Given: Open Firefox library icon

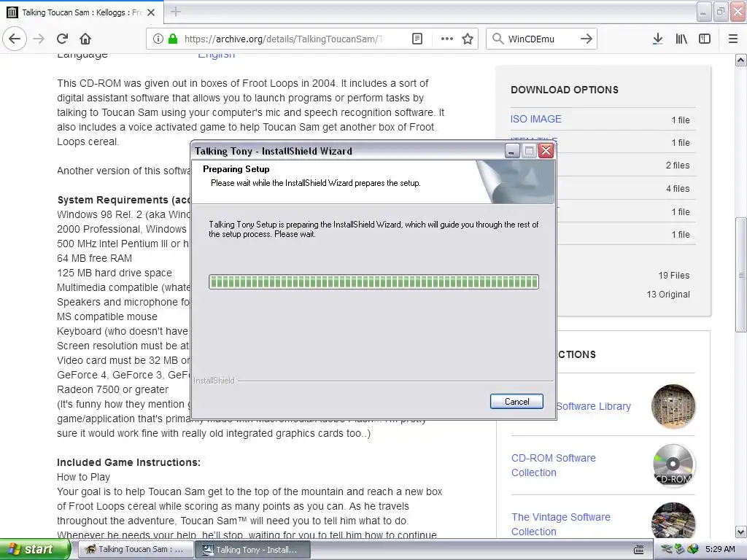Looking at the screenshot, I should click(x=681, y=39).
